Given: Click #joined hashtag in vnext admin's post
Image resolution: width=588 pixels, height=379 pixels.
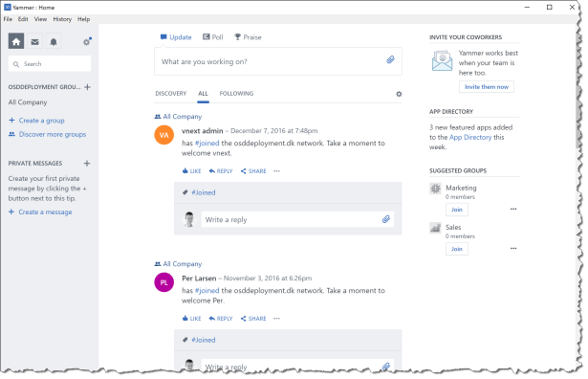Looking at the screenshot, I should [x=207, y=144].
